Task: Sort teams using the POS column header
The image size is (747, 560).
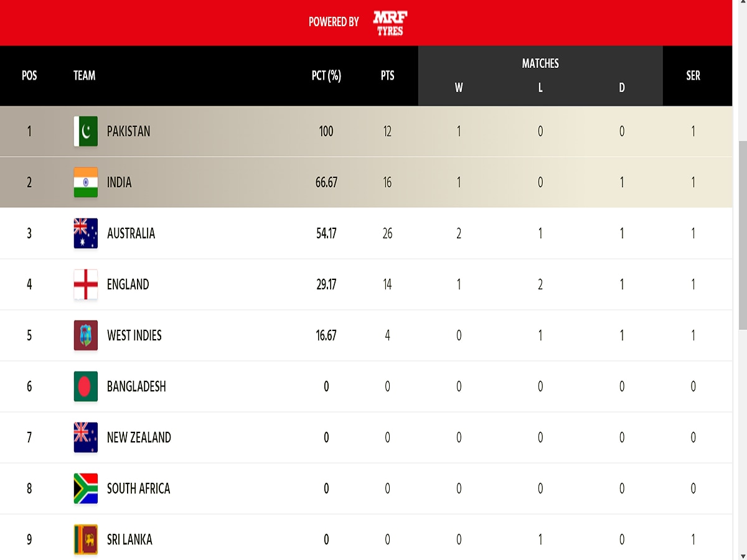Action: [29, 75]
